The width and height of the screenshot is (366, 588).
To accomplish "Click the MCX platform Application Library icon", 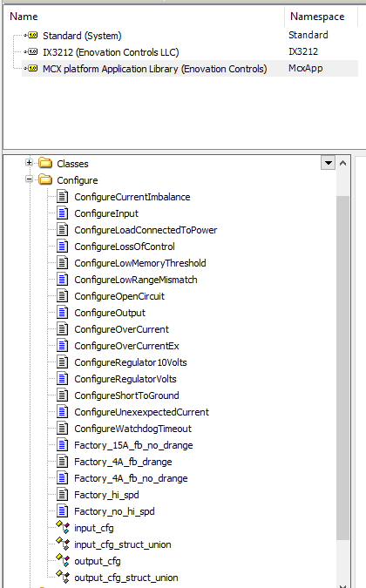I will click(33, 68).
